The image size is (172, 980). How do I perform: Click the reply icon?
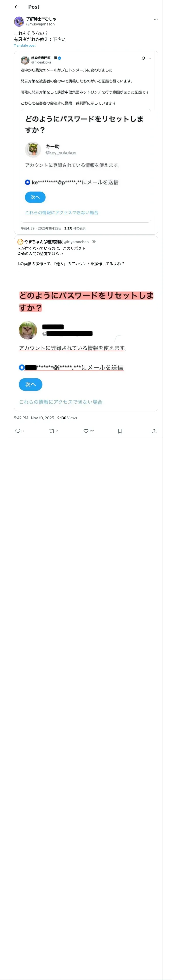(x=18, y=431)
